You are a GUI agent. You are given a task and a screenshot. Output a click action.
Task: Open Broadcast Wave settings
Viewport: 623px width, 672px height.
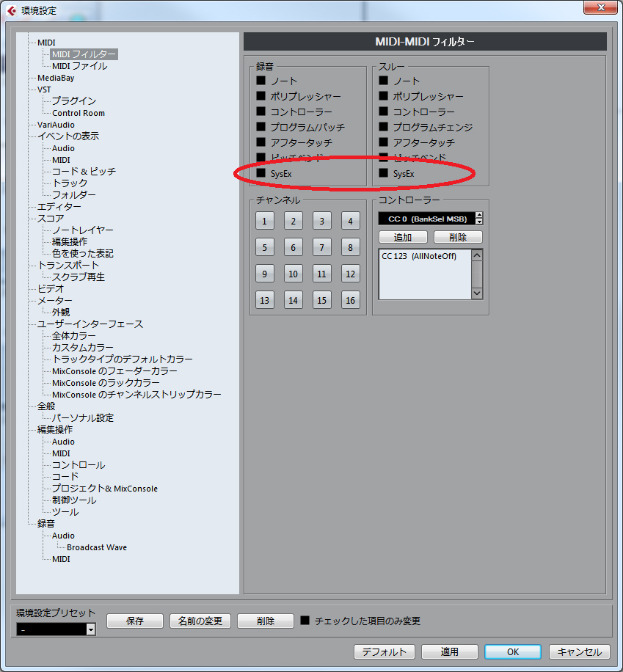[97, 547]
